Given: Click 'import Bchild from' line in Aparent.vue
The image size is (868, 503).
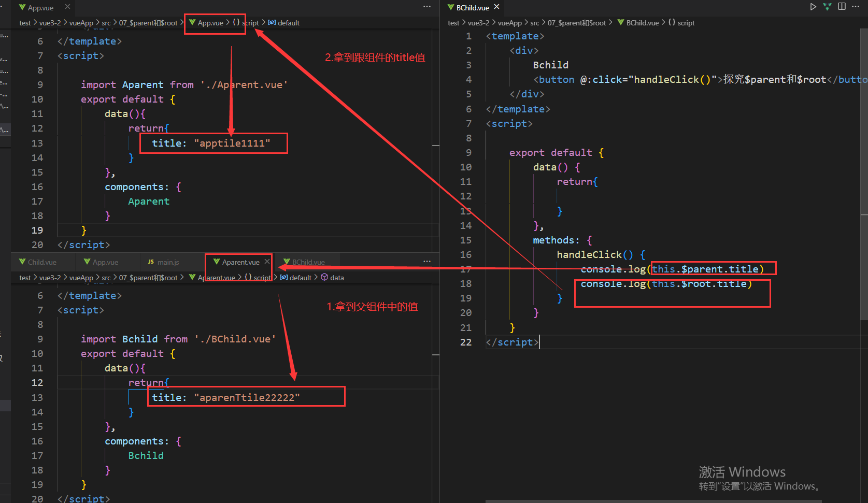Looking at the screenshot, I should coord(178,339).
